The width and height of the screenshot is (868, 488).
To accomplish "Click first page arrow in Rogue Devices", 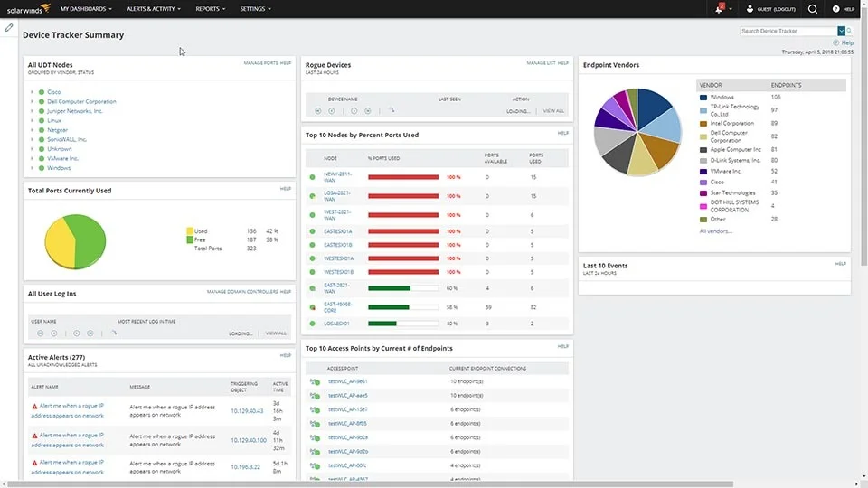I will click(x=318, y=111).
